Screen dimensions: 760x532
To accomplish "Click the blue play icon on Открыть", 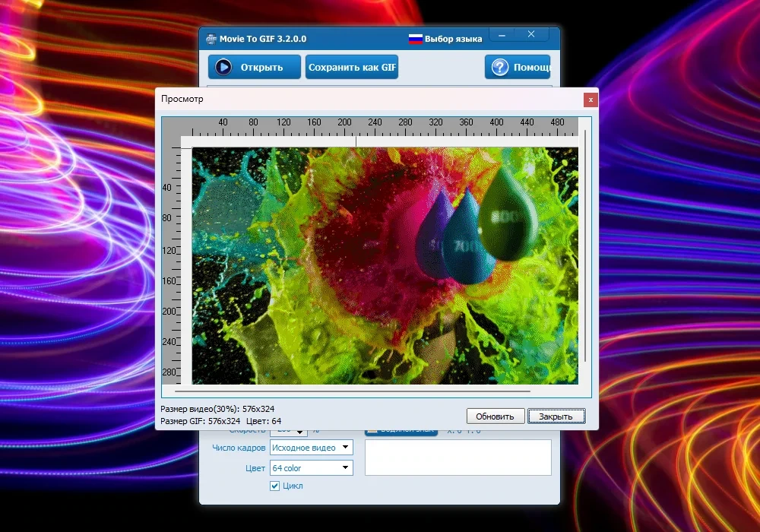I will tap(223, 67).
